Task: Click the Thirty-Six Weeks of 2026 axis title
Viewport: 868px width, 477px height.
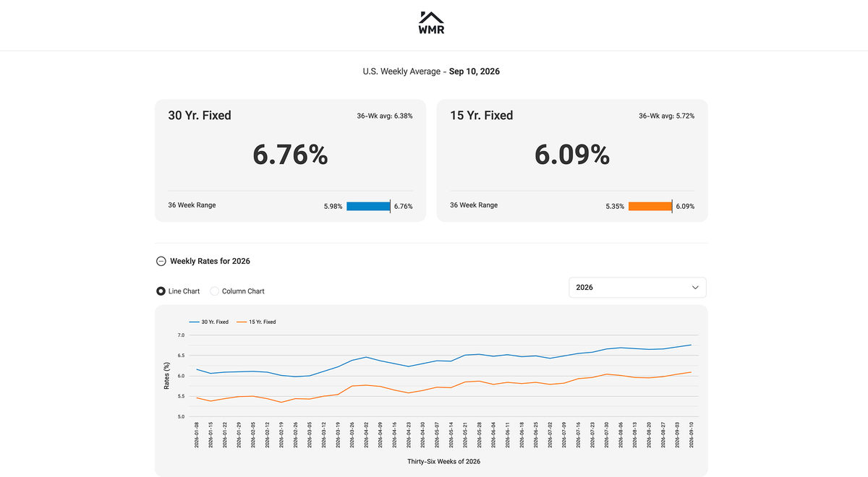Action: (x=443, y=461)
